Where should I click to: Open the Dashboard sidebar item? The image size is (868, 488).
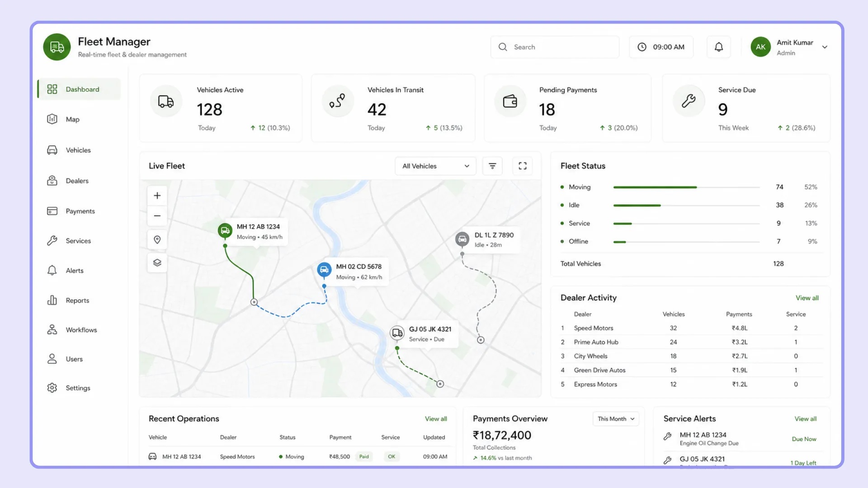click(x=79, y=89)
